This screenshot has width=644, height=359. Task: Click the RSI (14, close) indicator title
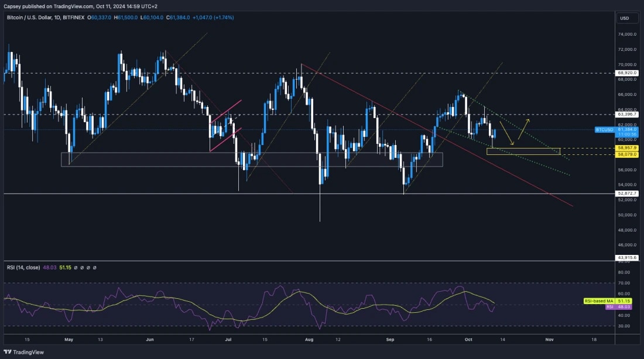(x=22, y=267)
